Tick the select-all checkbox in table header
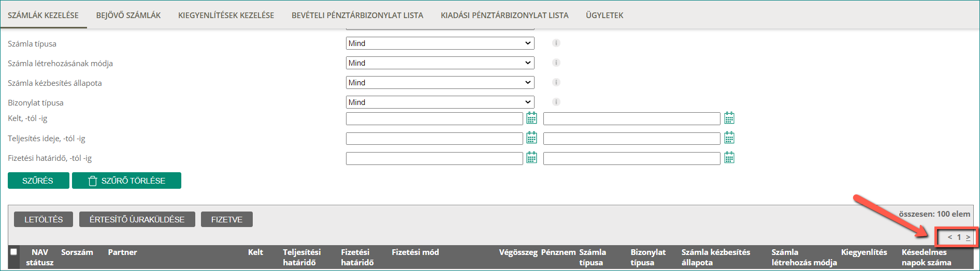980x271 pixels. coord(14,252)
